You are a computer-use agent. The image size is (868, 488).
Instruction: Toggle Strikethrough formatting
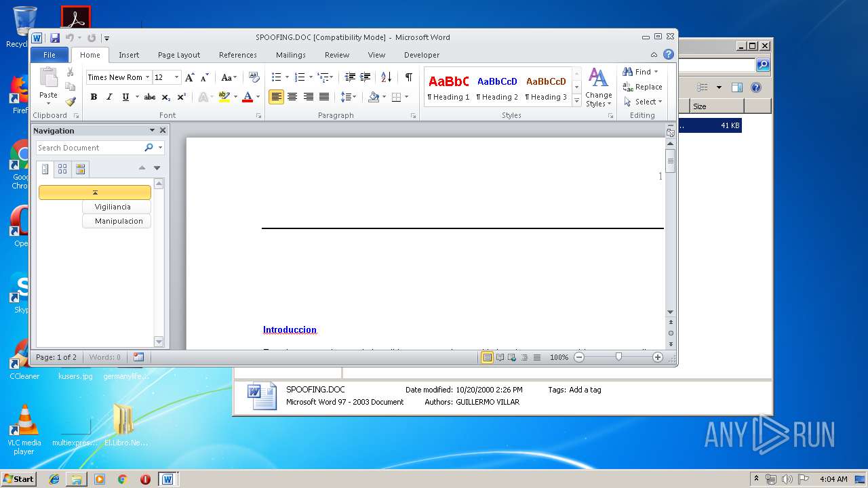pos(150,97)
